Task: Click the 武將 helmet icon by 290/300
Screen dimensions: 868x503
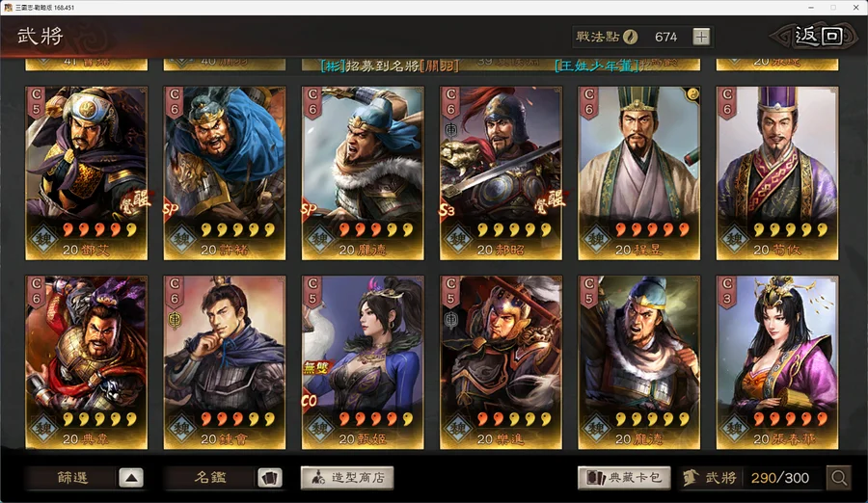Action: pyautogui.click(x=691, y=478)
